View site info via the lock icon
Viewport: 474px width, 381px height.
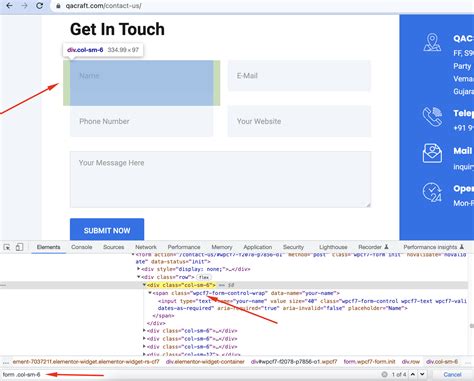pyautogui.click(x=58, y=6)
